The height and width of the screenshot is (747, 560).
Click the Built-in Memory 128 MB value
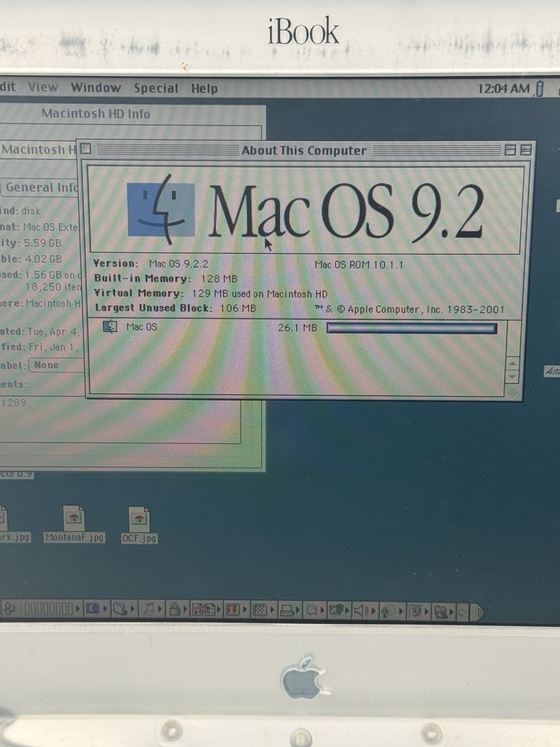click(x=219, y=279)
